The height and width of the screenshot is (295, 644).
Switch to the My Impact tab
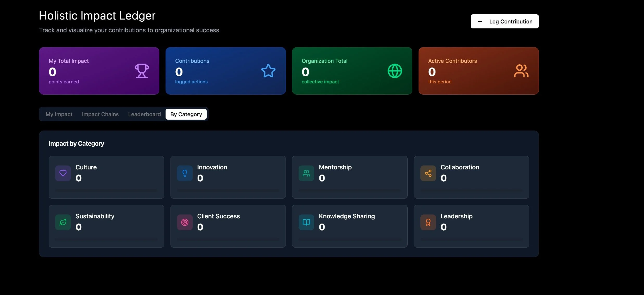coord(59,114)
